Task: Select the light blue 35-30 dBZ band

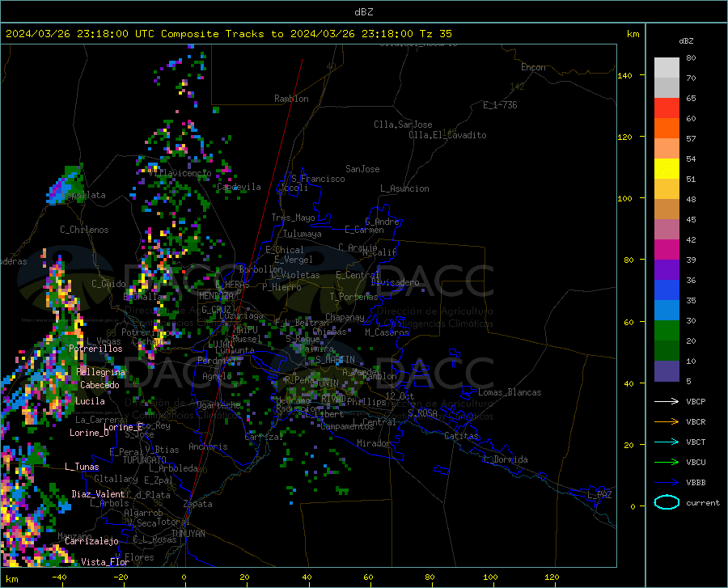Action: tap(667, 311)
